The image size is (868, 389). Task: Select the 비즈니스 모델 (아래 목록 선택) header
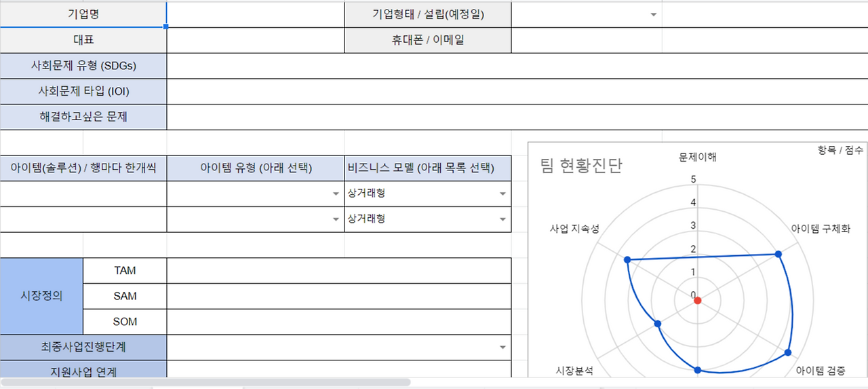[x=428, y=168]
